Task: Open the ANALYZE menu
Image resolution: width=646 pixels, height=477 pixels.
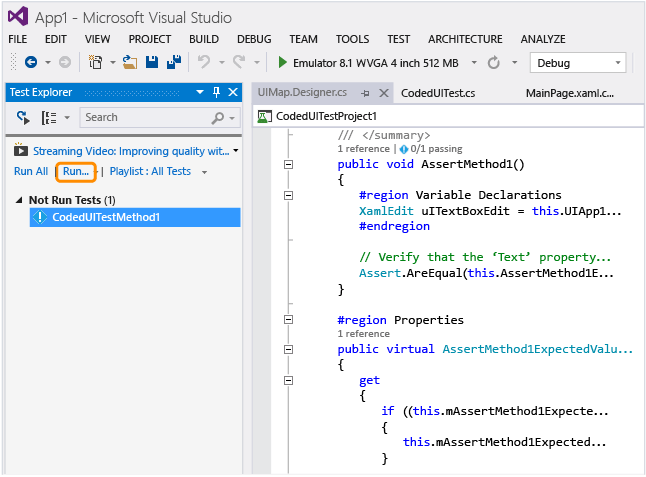Action: coord(543,39)
